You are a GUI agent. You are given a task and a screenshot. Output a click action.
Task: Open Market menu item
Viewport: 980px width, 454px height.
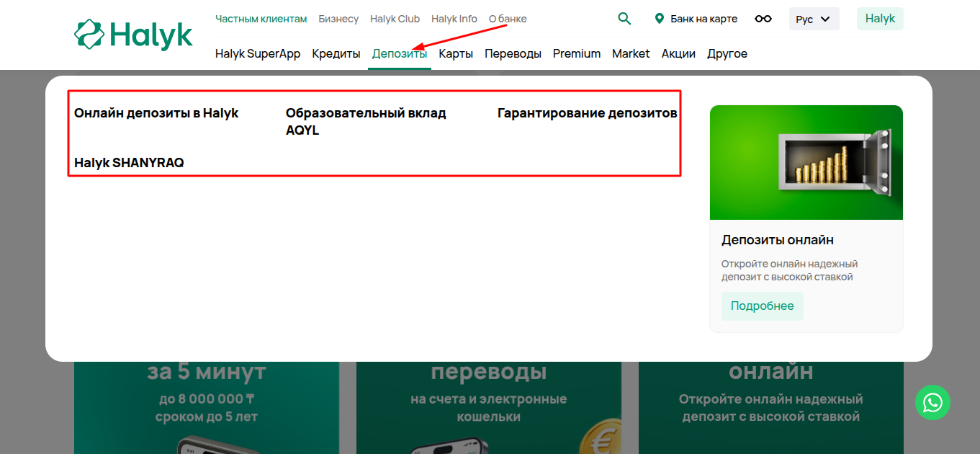click(631, 53)
